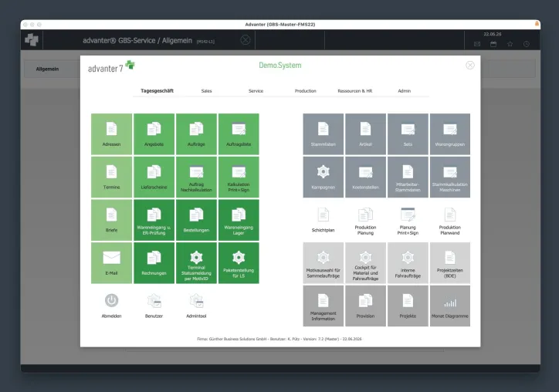This screenshot has height=392, width=559.
Task: Open Wareneingang u. ER-Prüfung tile
Action: coord(154,220)
